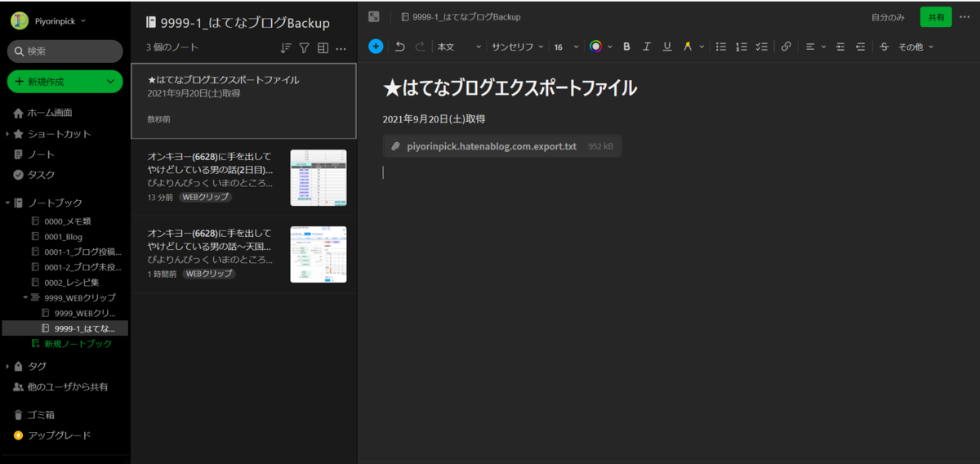The image size is (980, 464).
Task: Open the サンセリフ font dropdown
Action: (x=518, y=47)
